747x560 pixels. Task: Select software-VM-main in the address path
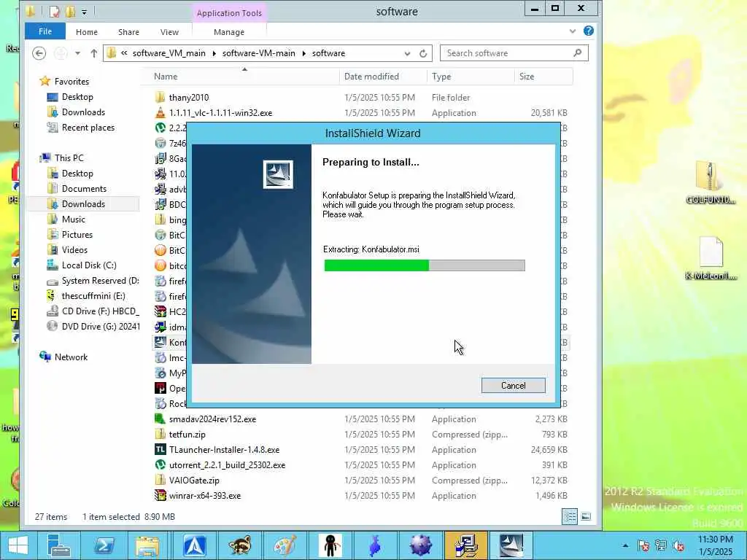click(x=259, y=52)
